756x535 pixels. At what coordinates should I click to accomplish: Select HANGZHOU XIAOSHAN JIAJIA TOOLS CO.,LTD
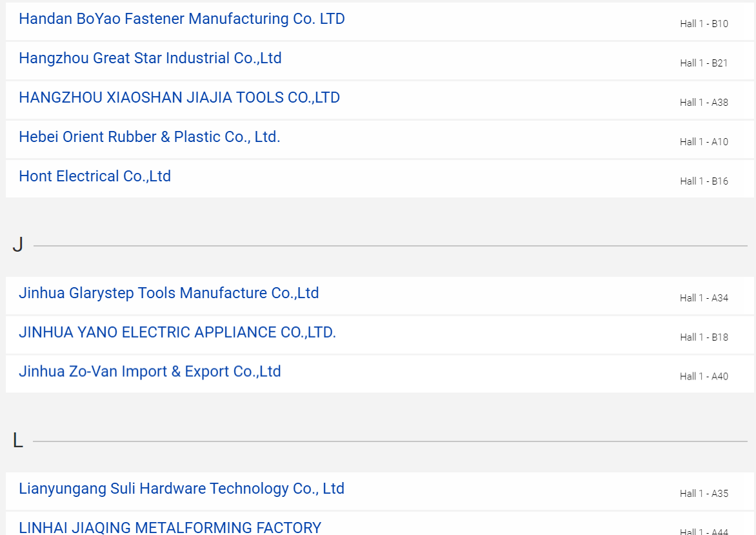179,97
